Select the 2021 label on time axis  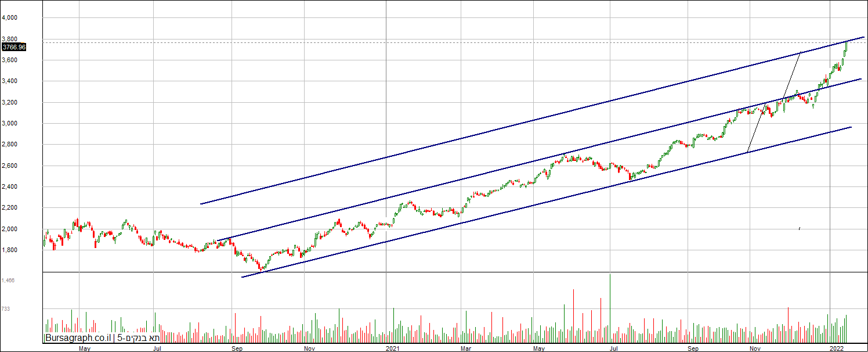tap(393, 349)
